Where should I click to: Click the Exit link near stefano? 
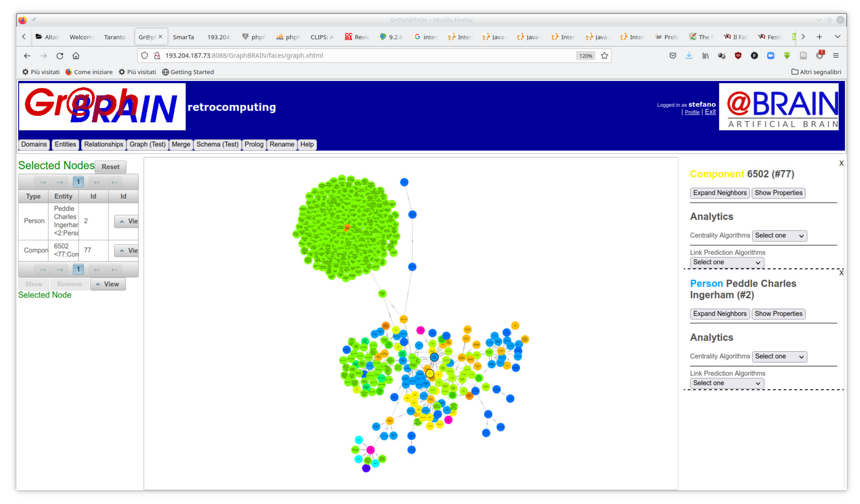pyautogui.click(x=710, y=112)
